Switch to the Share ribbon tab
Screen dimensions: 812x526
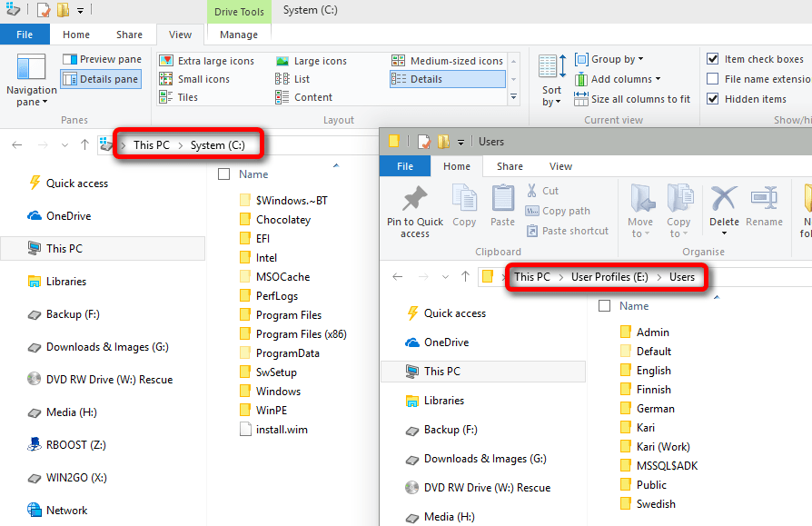(x=128, y=34)
